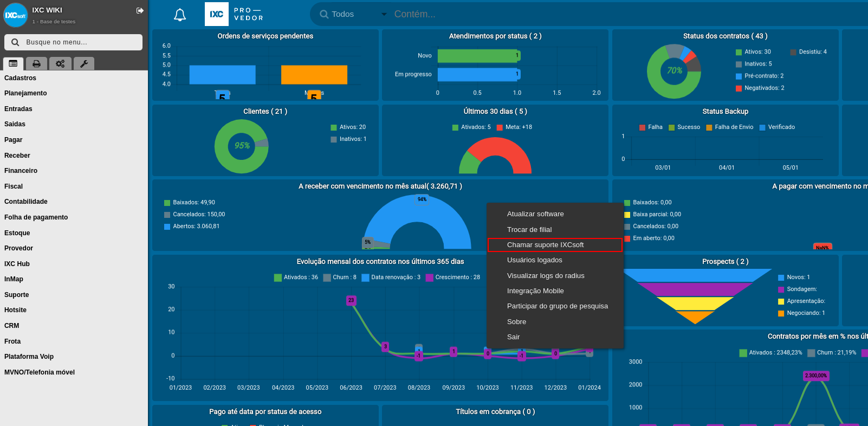Select 'Trocar de filial' menu entry
This screenshot has width=868, height=426.
tap(555, 230)
